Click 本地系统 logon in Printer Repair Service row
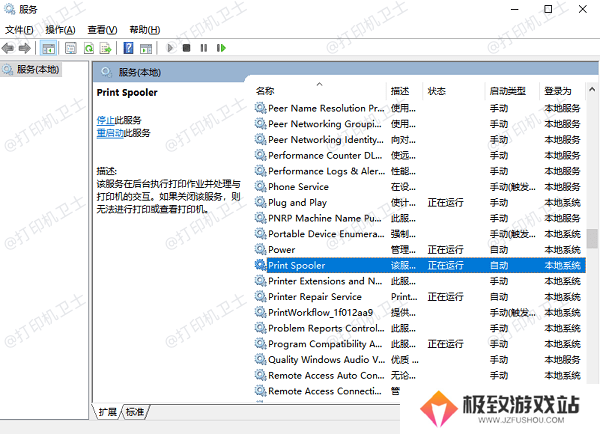Viewport: 600px width, 434px height. [562, 297]
